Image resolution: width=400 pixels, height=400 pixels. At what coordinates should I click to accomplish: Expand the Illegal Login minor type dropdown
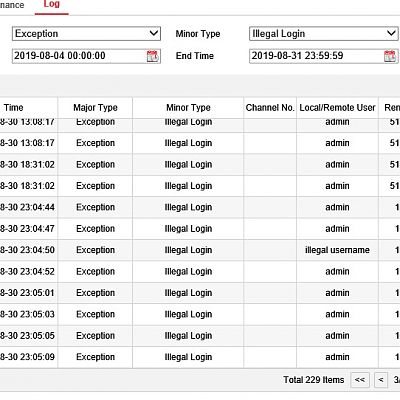click(x=324, y=34)
